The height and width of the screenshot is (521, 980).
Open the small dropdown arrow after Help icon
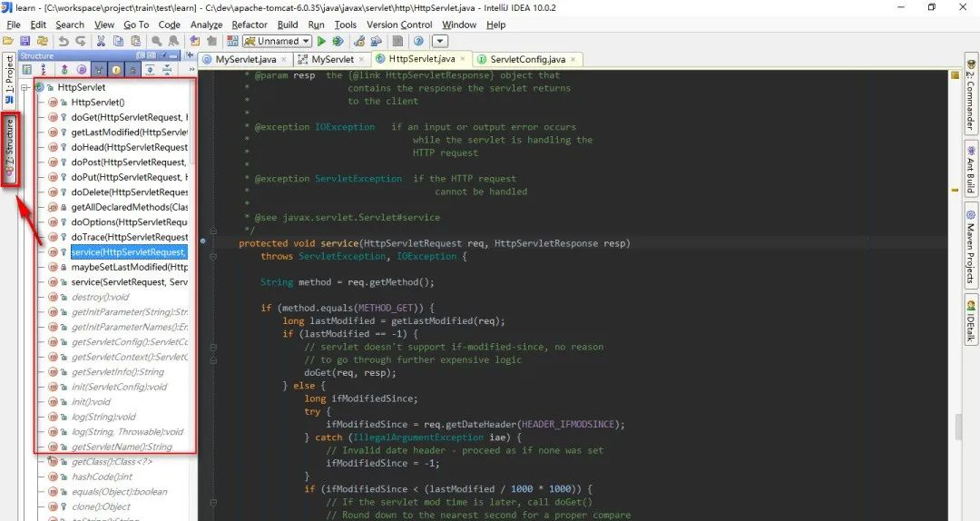coord(440,41)
